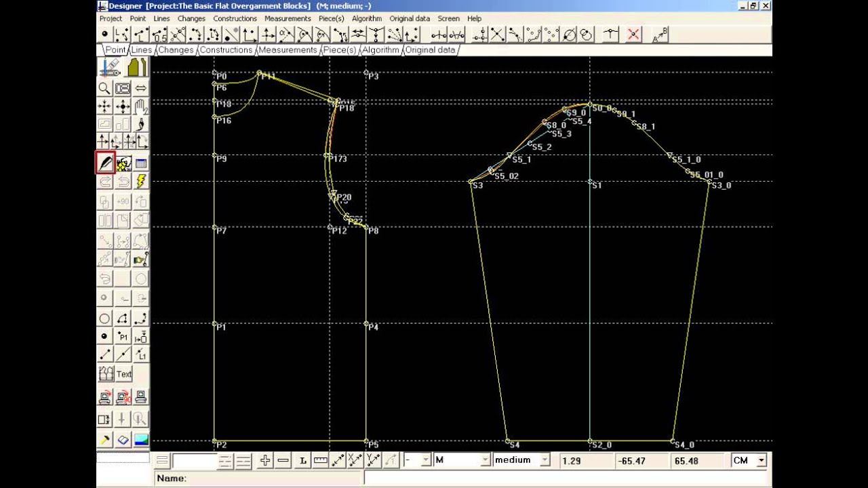Viewport: 868px width, 488px height.
Task: Open the calendar table icon
Action: [x=141, y=163]
